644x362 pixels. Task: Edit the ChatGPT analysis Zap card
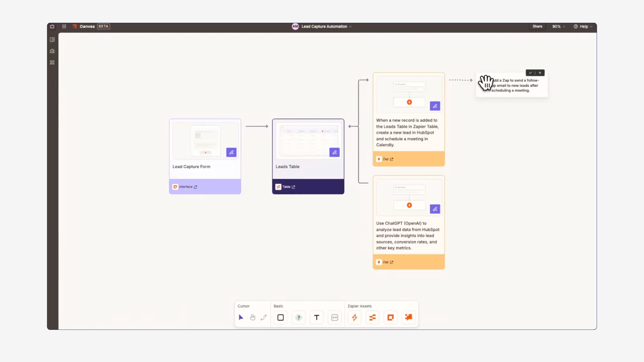(435, 209)
